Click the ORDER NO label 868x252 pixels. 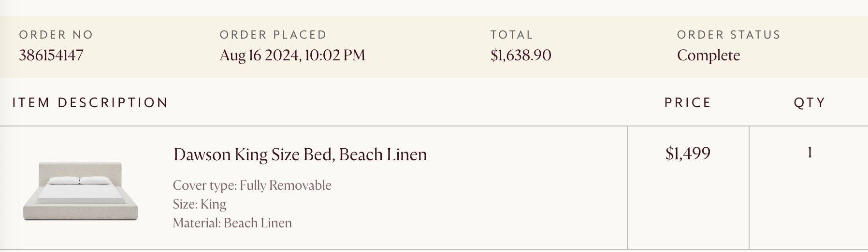coord(56,35)
